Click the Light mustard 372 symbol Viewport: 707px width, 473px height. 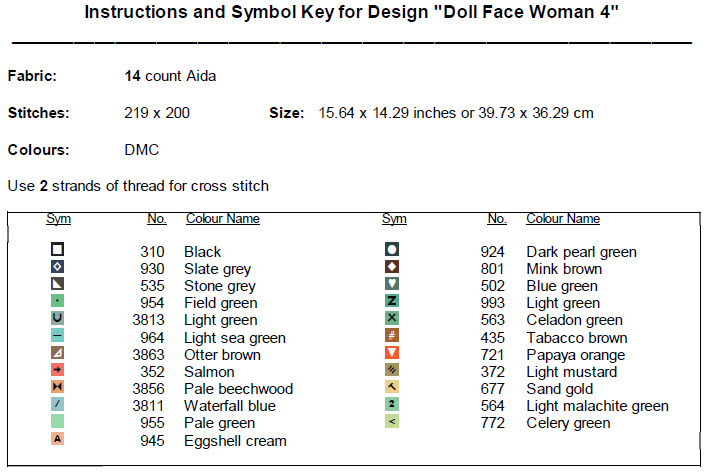[392, 370]
